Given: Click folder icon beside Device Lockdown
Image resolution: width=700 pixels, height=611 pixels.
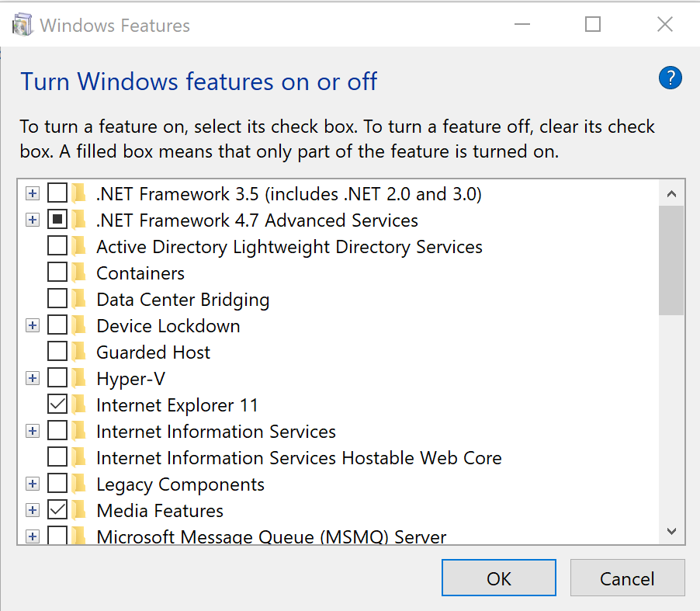Looking at the screenshot, I should [79, 325].
